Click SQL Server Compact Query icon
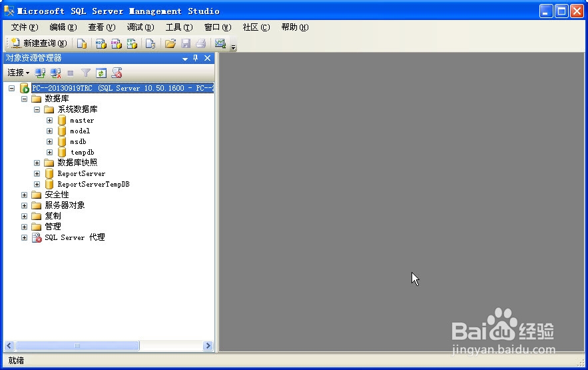Screen dimensions: 588x370 (x=150, y=43)
